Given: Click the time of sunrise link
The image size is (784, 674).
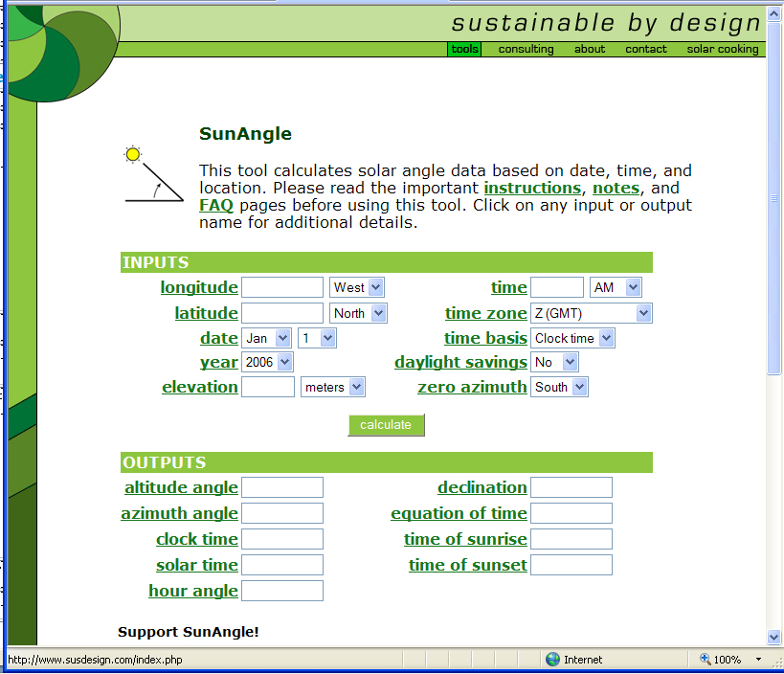Looking at the screenshot, I should tap(465, 539).
